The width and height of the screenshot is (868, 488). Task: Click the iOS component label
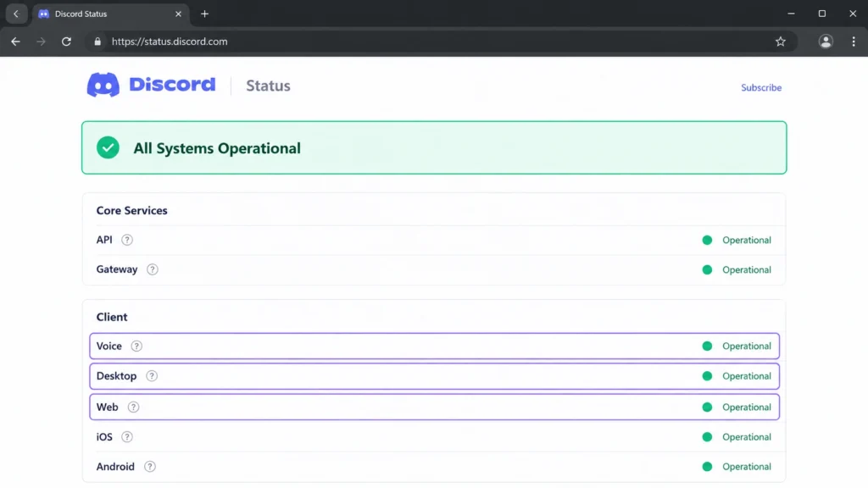(x=104, y=436)
